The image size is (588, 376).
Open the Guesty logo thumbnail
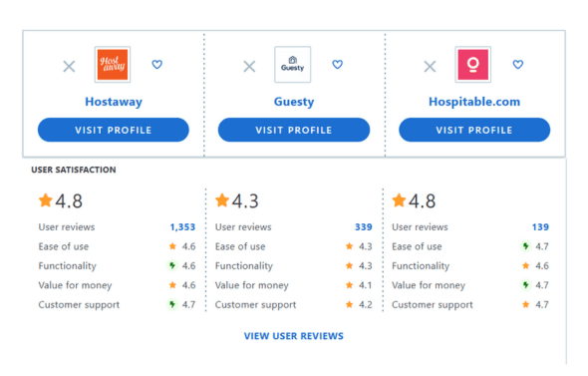click(x=292, y=65)
